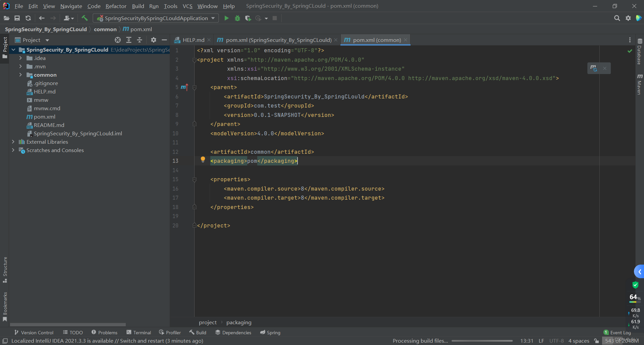Open Dependencies tool window

pyautogui.click(x=233, y=332)
